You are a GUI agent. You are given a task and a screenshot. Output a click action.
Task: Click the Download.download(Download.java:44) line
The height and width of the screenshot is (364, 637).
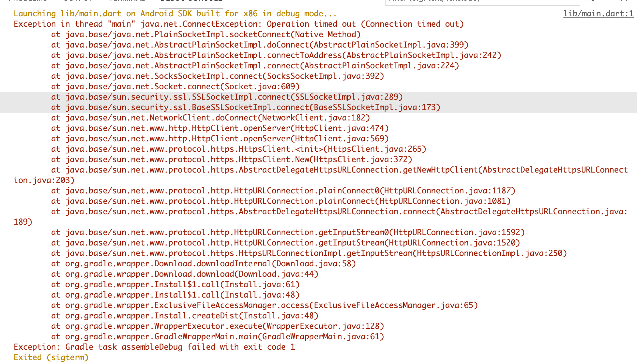click(x=185, y=274)
